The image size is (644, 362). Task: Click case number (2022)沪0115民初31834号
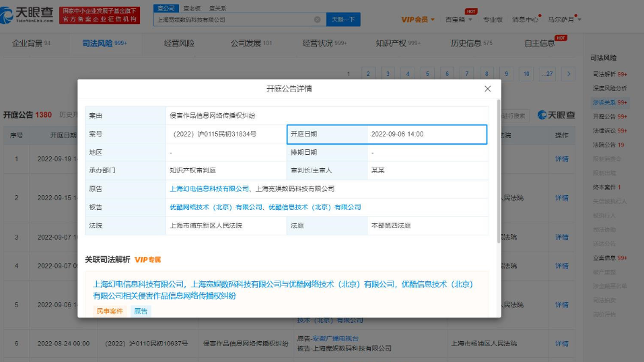(x=213, y=134)
